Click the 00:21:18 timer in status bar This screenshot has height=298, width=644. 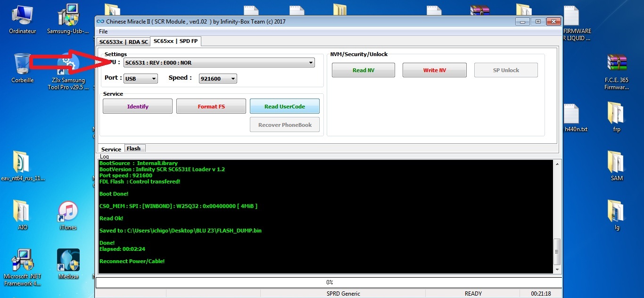point(541,294)
